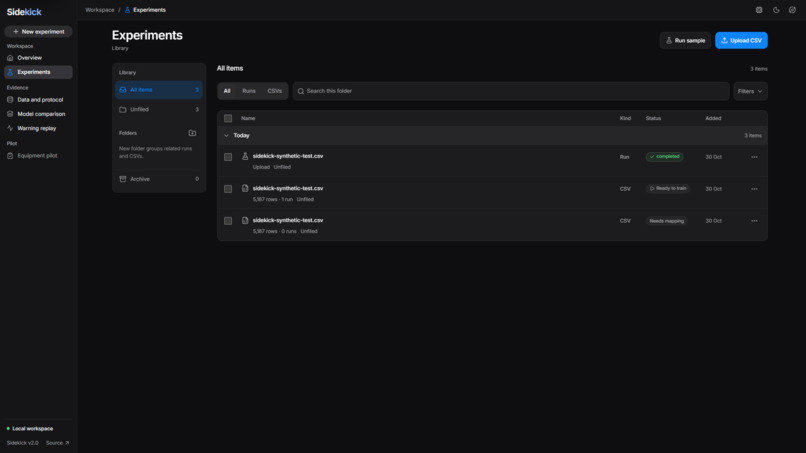This screenshot has width=806, height=453.
Task: Click the Unfiled folder icon
Action: point(123,110)
